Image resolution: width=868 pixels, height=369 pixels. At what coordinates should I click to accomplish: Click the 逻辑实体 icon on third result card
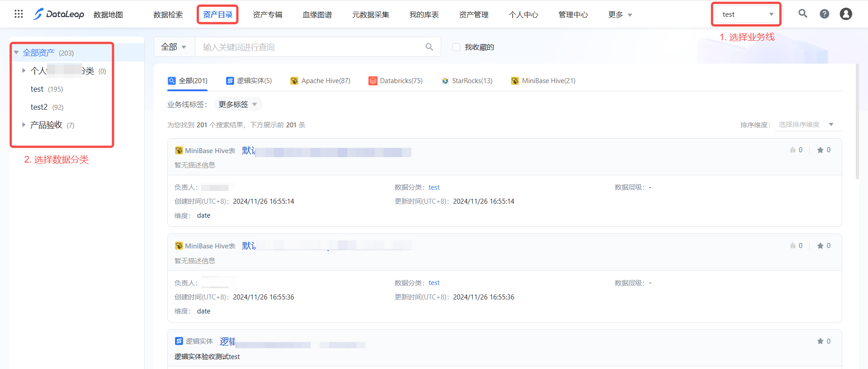[x=179, y=341]
